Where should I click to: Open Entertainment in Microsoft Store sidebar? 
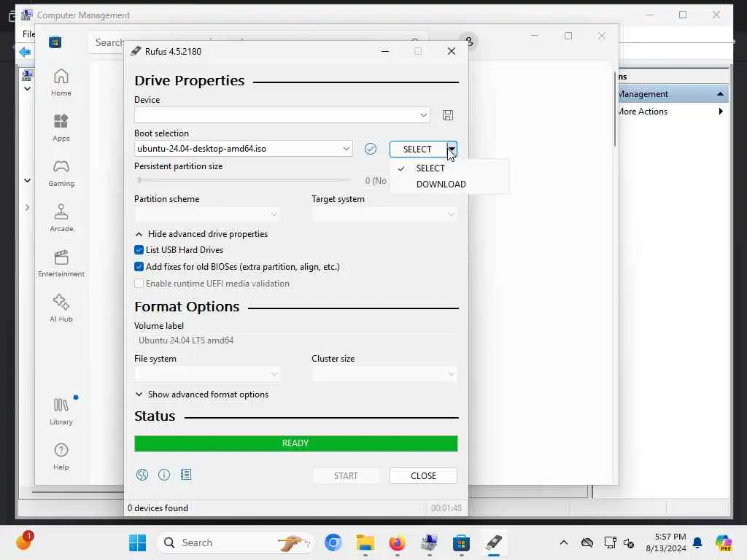[61, 263]
